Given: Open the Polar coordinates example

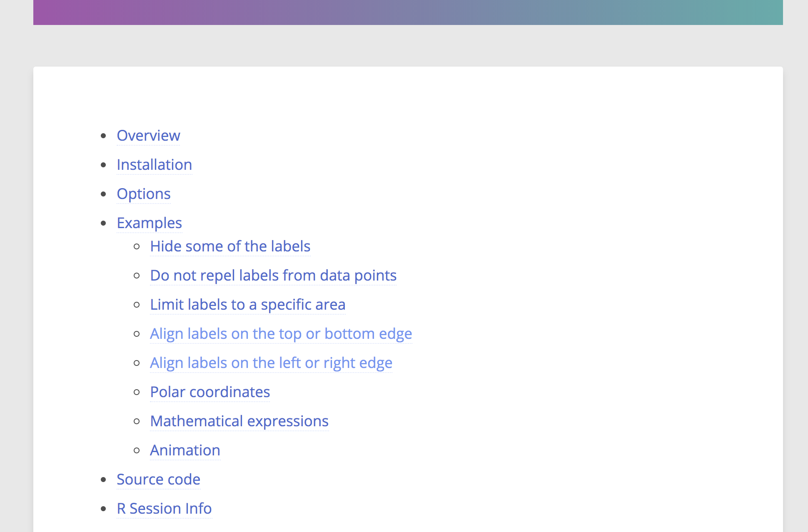Looking at the screenshot, I should click(x=209, y=392).
